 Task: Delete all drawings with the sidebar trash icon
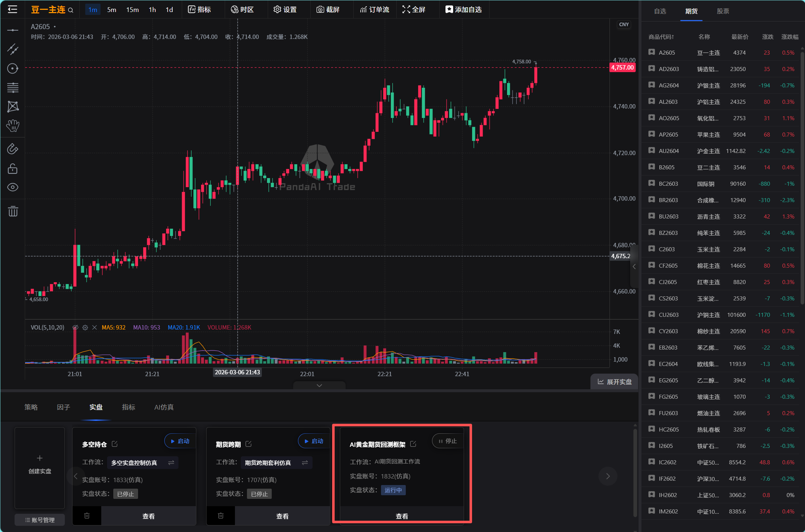click(x=13, y=211)
